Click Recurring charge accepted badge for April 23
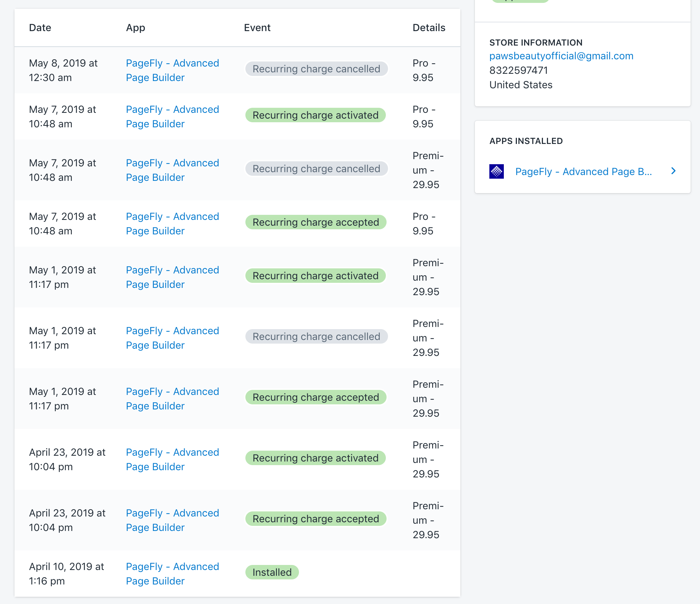Viewport: 700px width, 604px height. [x=316, y=519]
